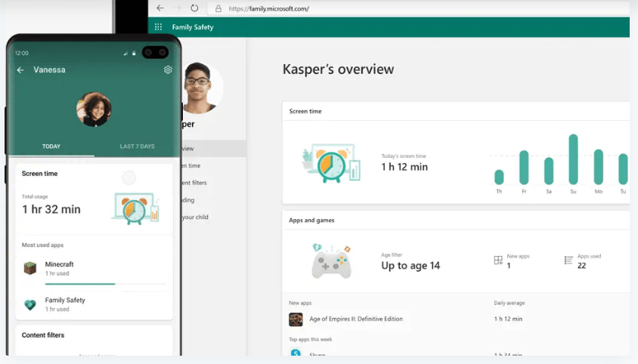Click Daily average value 1 h 12 min

click(x=508, y=319)
